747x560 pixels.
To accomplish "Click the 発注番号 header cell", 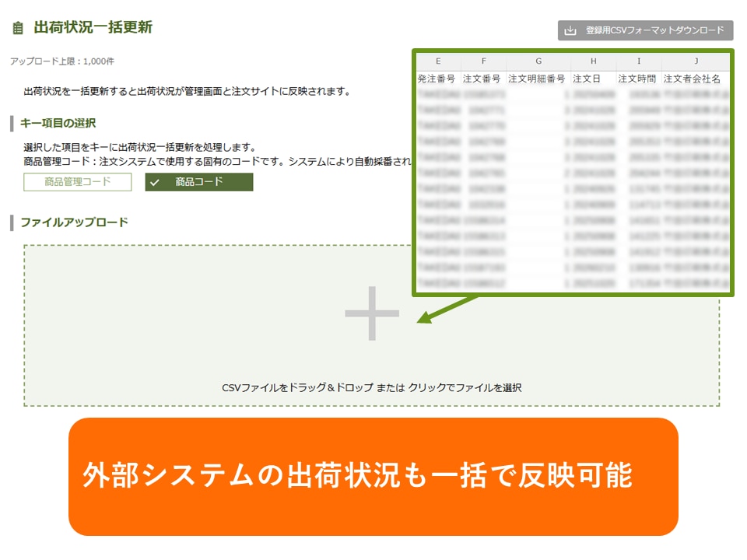I will [x=437, y=79].
